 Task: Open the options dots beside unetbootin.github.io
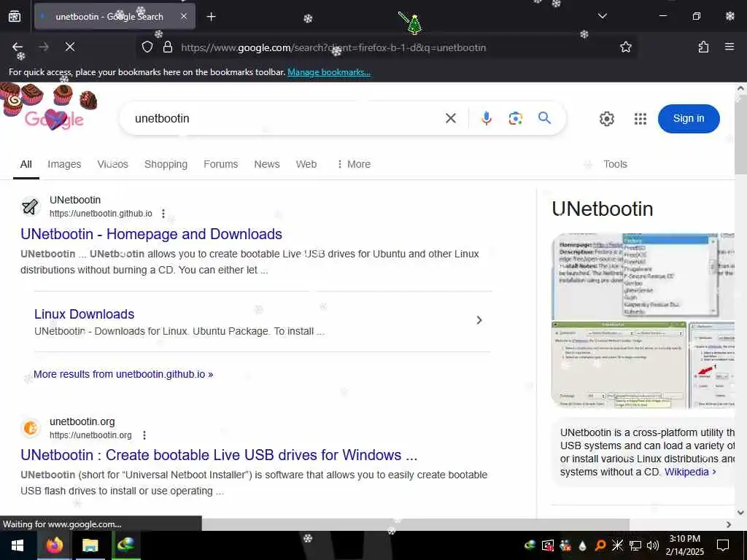[x=163, y=214]
